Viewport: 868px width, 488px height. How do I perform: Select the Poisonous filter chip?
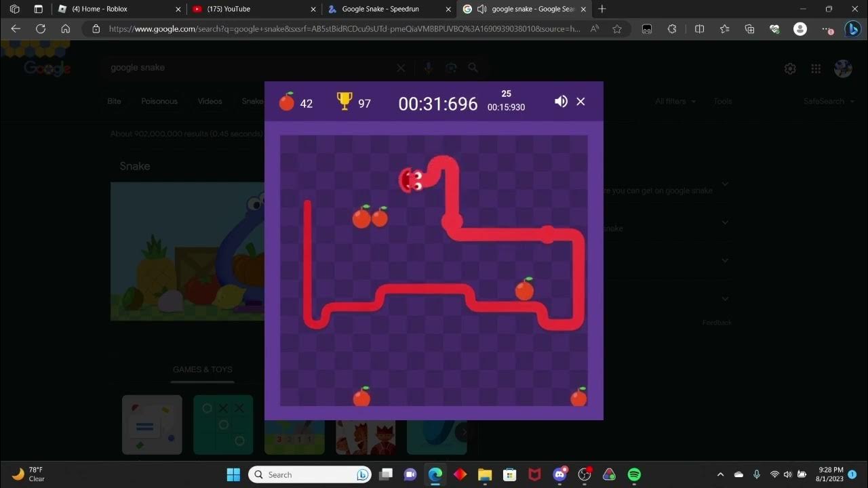(x=159, y=101)
